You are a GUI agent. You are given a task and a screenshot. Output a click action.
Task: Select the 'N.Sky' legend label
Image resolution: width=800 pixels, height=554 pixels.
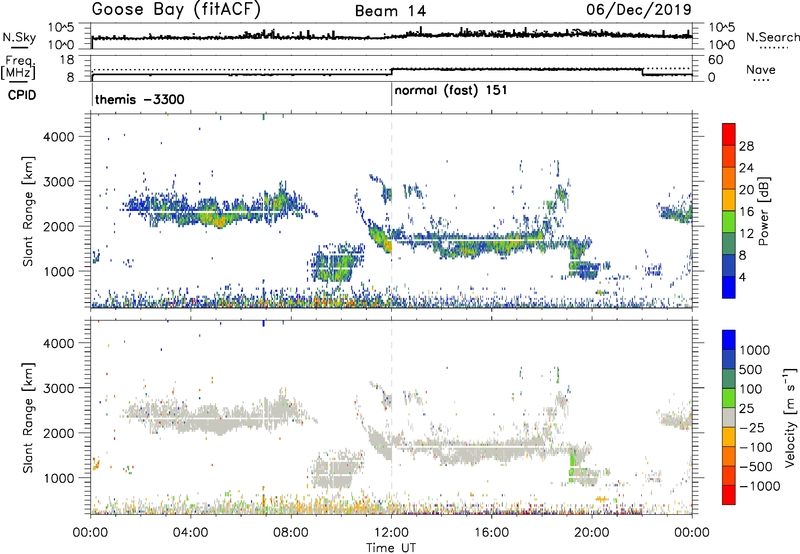pos(19,37)
